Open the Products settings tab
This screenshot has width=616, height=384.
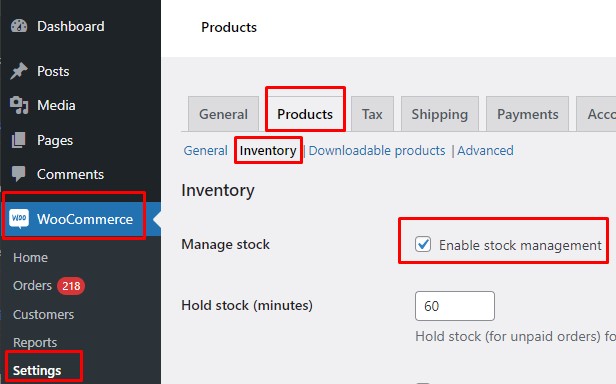305,114
